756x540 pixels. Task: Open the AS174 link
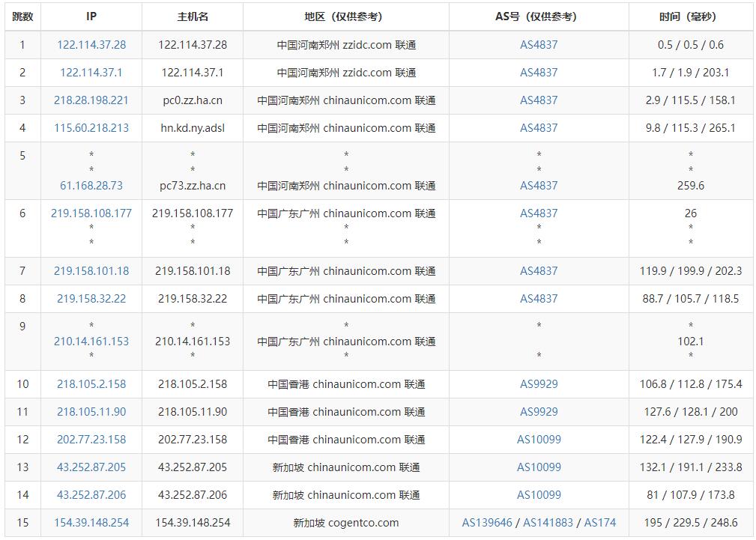[x=600, y=523]
